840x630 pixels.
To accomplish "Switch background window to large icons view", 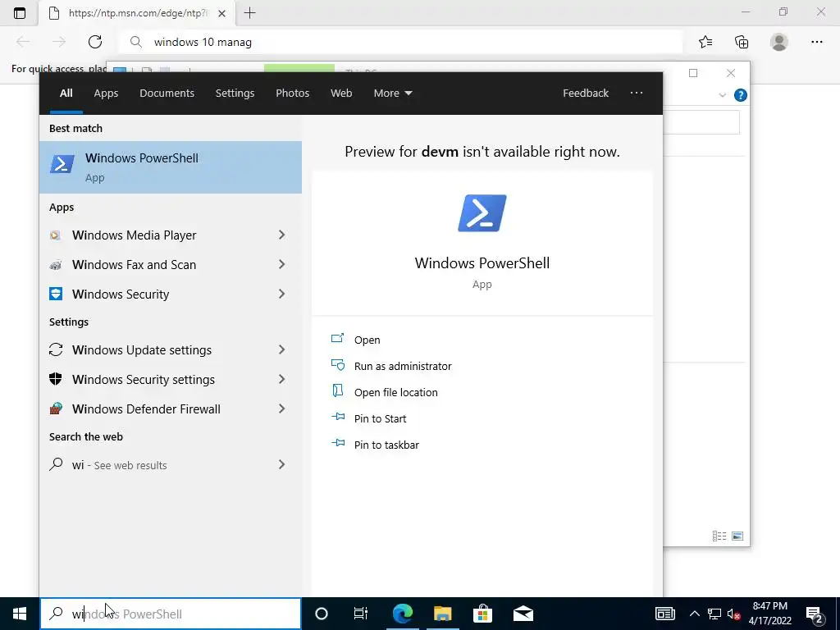I will 737,536.
